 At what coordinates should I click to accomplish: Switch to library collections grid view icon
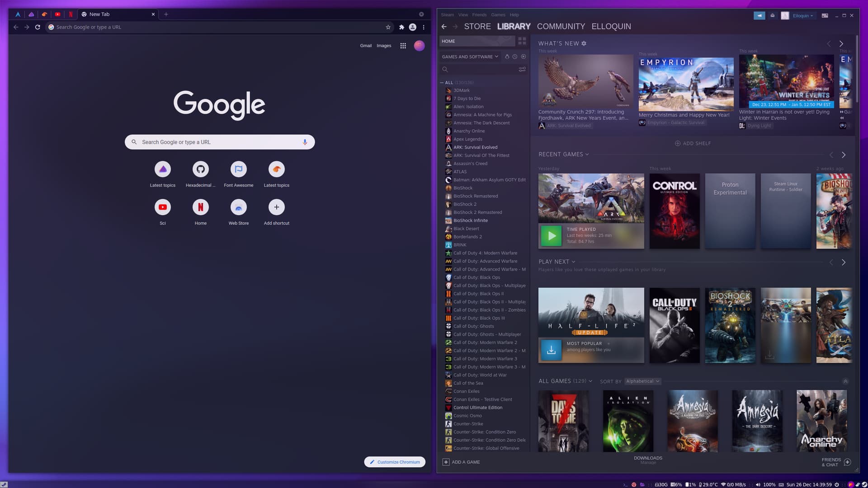coord(522,41)
